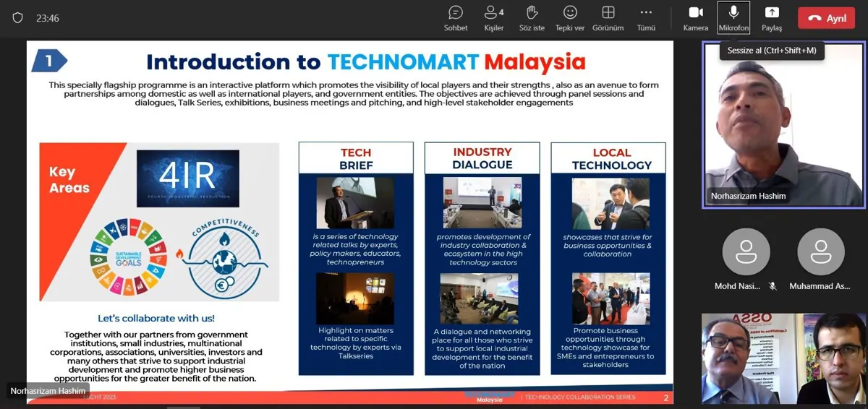Viewport: 868px width, 409px height.
Task: Click the Tech Brief slide panel
Action: point(356,259)
